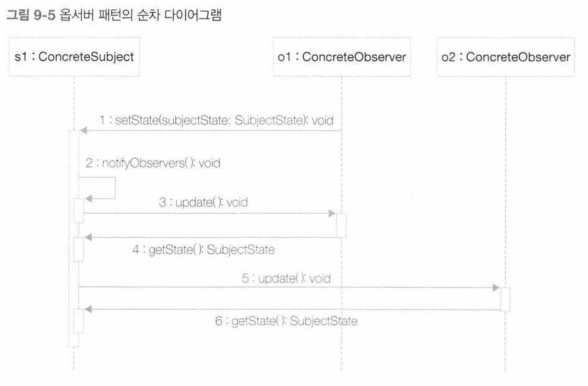Click the figure title '그림 9-5'

click(31, 15)
